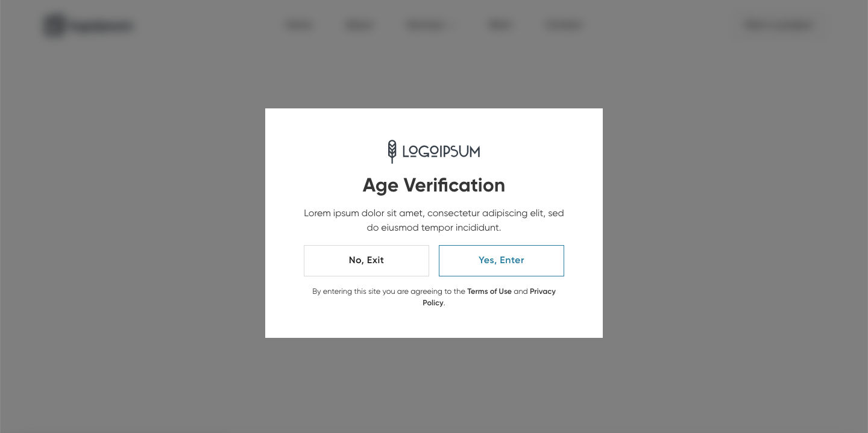Click the blurred button in header's right corner
Screen dimensions: 868x433
[x=779, y=25]
